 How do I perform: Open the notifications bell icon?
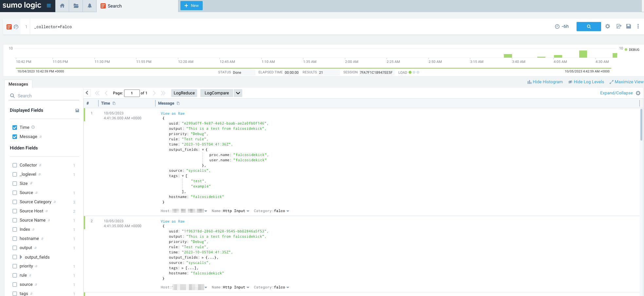pyautogui.click(x=89, y=6)
